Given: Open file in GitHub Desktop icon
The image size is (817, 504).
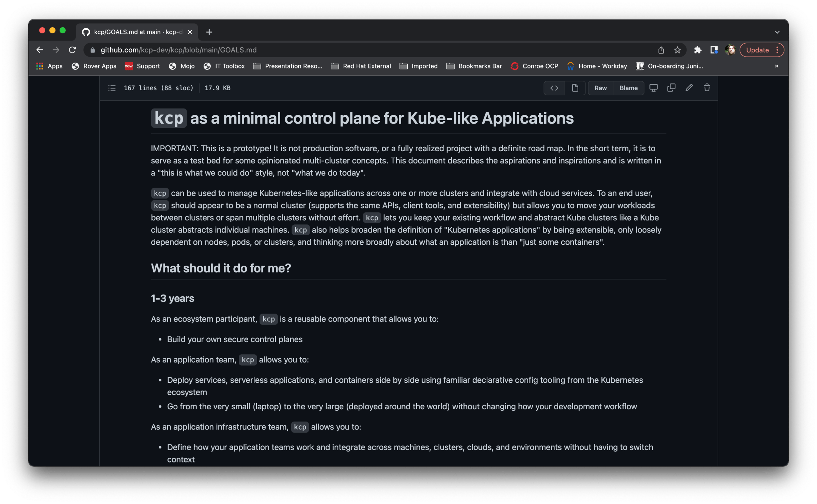Looking at the screenshot, I should [653, 88].
